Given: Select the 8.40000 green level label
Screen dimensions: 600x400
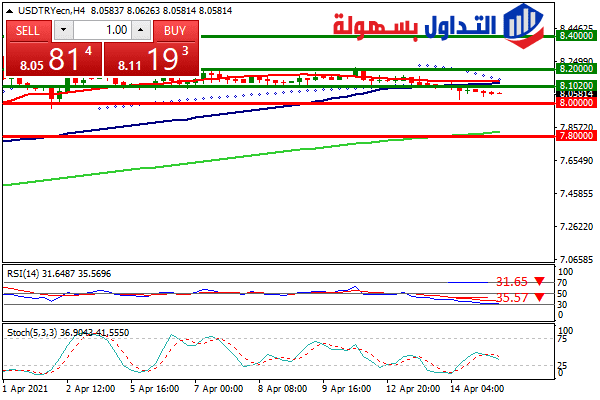Looking at the screenshot, I should [x=576, y=36].
